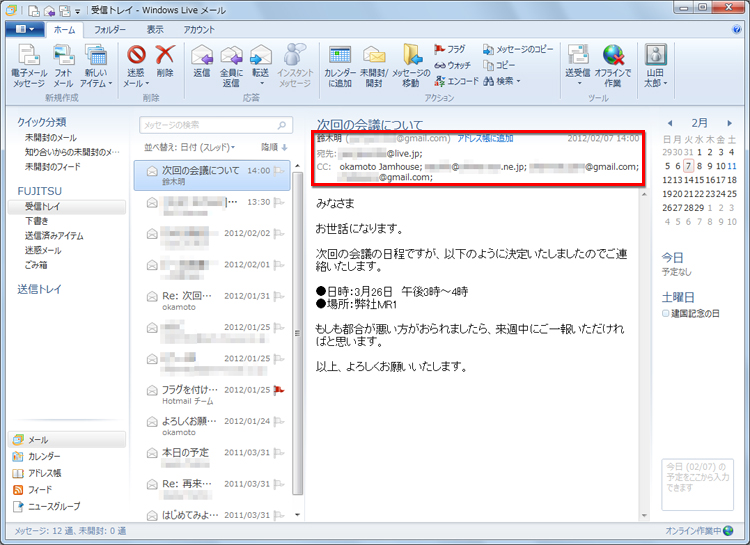Screen dimensions: 750x545
Task: Open the エンコード option
Action: click(456, 81)
